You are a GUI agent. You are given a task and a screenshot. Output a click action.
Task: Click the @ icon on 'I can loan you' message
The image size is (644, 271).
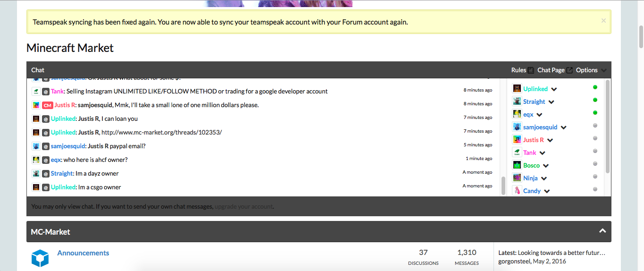(x=46, y=119)
